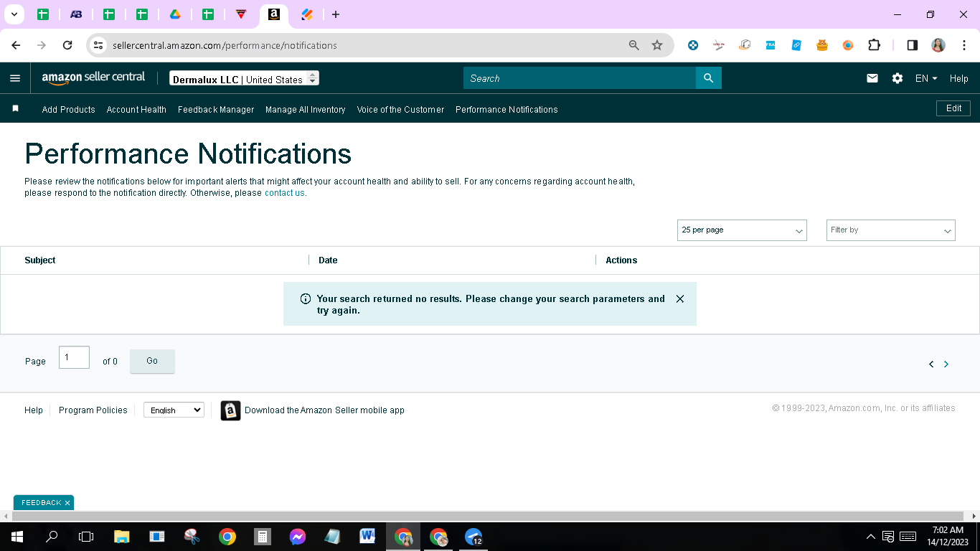The image size is (980, 551).
Task: Launch Microsoft Word from the taskbar
Action: pos(367,537)
